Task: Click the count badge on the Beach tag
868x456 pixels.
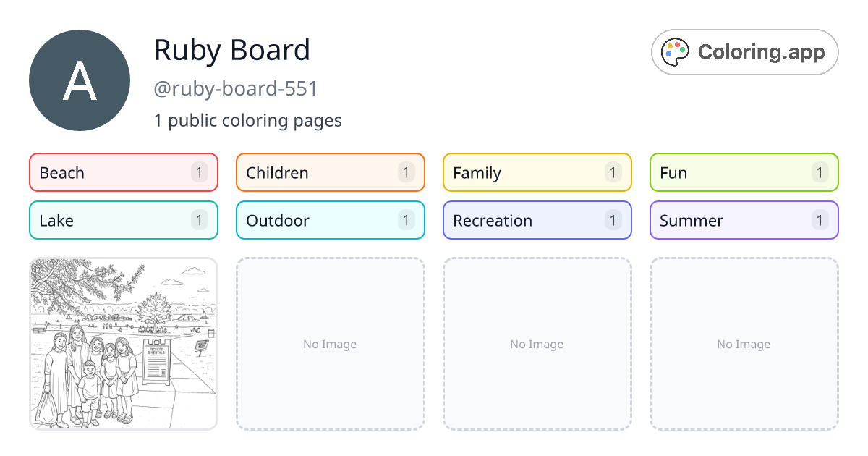Action: coord(198,172)
